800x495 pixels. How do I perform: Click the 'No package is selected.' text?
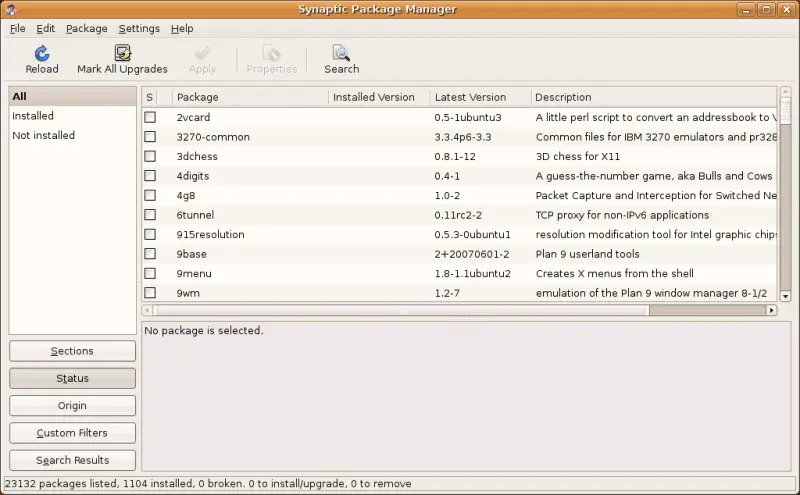204,331
